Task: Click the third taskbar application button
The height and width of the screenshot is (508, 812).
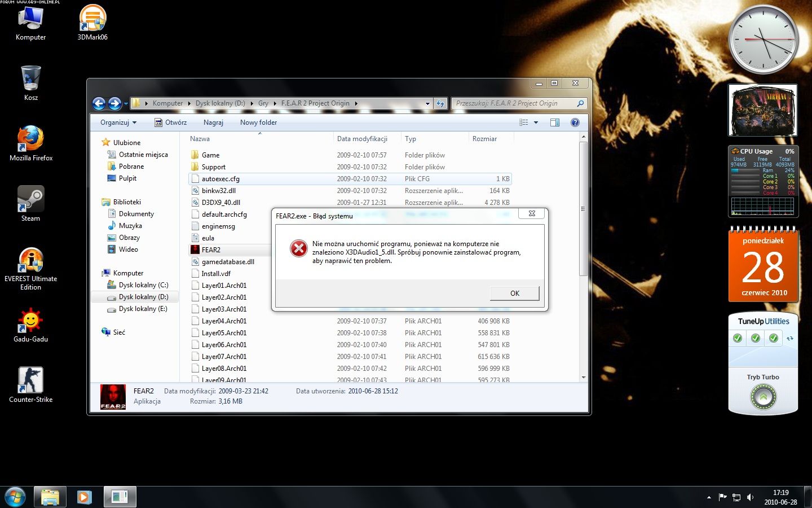Action: coord(120,497)
